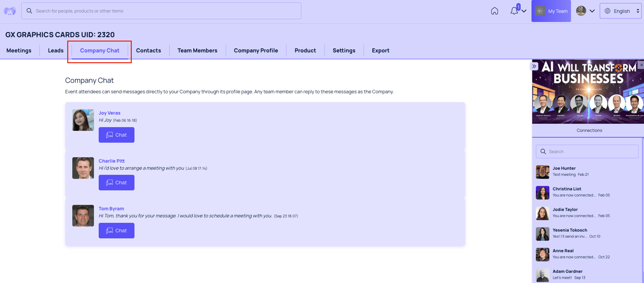Image resolution: width=644 pixels, height=283 pixels.
Task: Collapse the side panel with double-arrow icon
Action: pos(534,66)
